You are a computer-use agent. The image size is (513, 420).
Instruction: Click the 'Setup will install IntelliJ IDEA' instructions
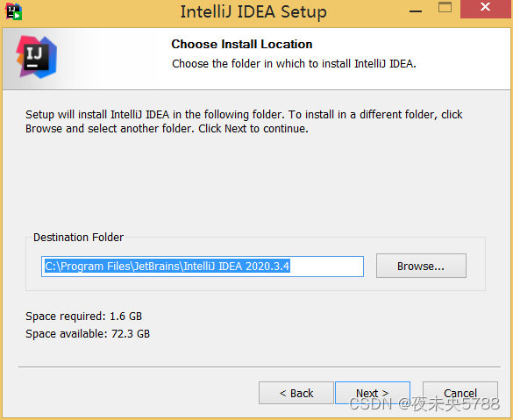click(244, 121)
